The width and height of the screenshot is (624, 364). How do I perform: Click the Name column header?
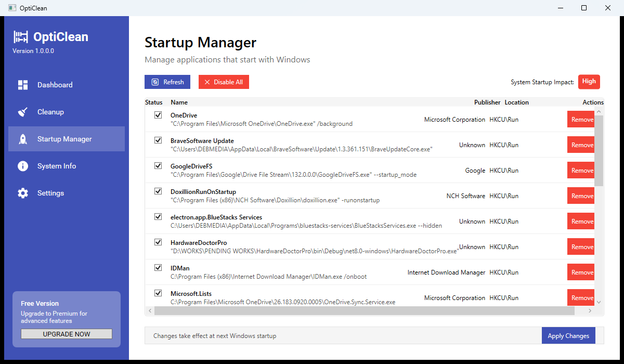(179, 102)
